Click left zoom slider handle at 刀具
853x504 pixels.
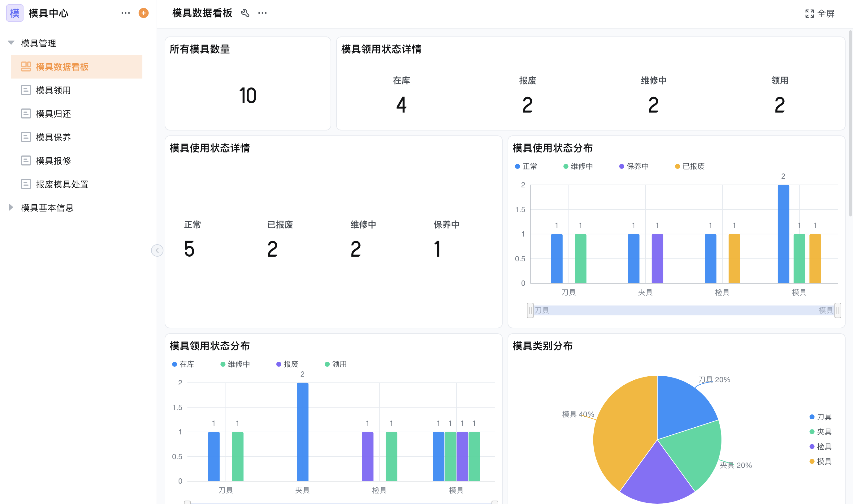tap(530, 310)
